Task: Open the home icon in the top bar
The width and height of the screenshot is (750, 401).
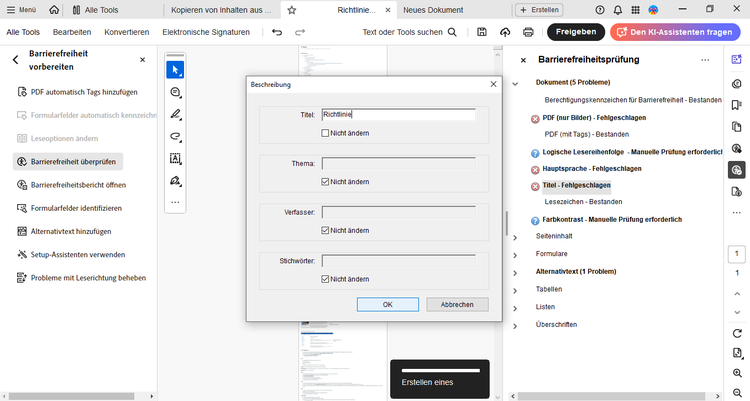Action: pos(54,10)
